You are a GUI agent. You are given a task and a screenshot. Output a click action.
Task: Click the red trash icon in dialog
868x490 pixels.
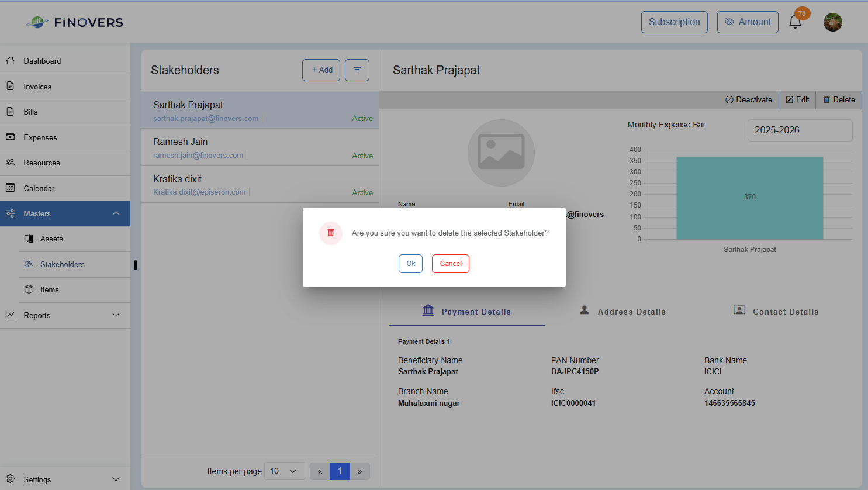331,233
